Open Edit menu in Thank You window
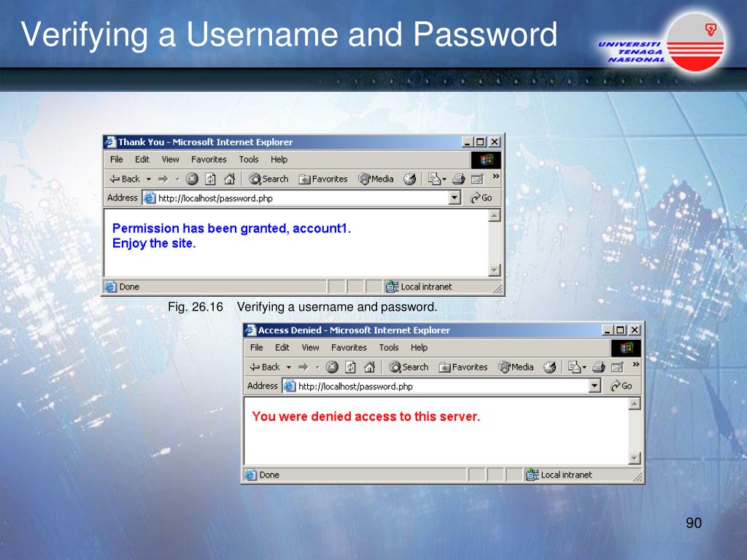The width and height of the screenshot is (747, 560). click(x=142, y=160)
